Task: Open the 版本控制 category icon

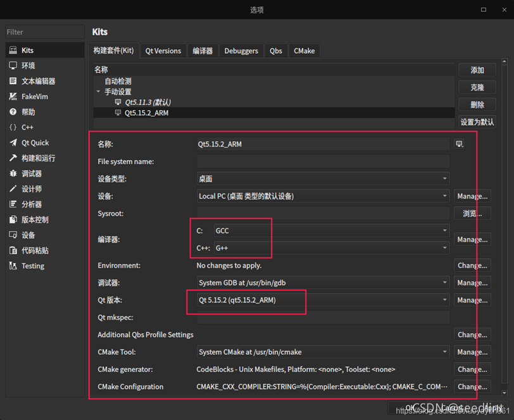Action: 13,219
